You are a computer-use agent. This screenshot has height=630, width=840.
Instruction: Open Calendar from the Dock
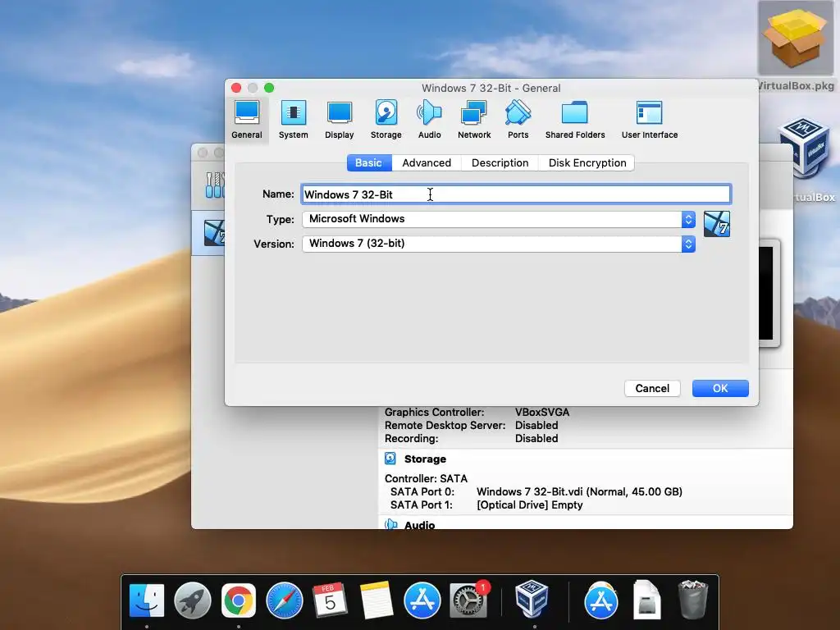(330, 600)
